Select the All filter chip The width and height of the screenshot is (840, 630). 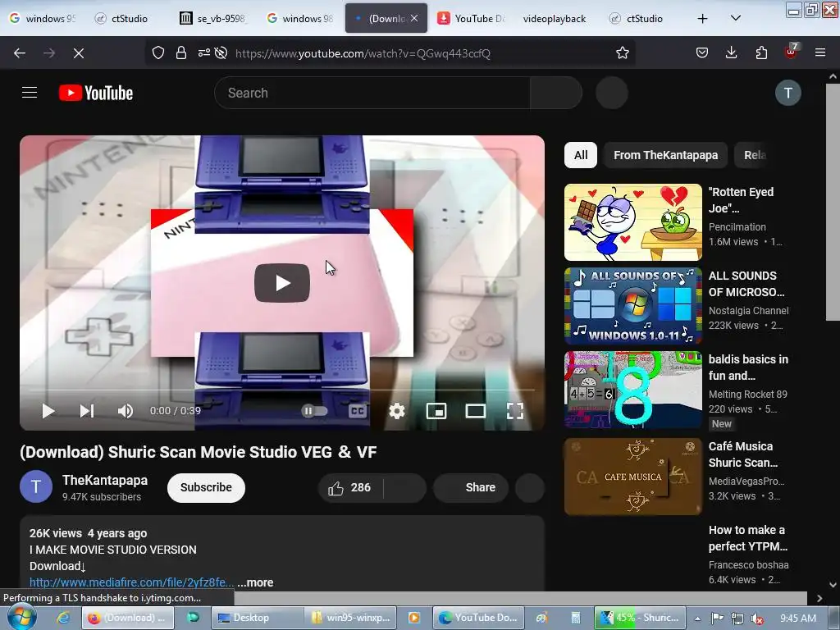pos(581,155)
